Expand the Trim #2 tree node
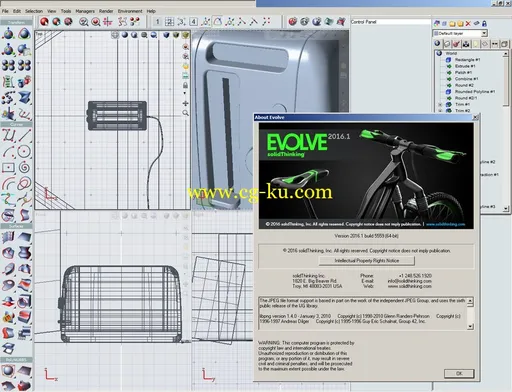 click(440, 111)
